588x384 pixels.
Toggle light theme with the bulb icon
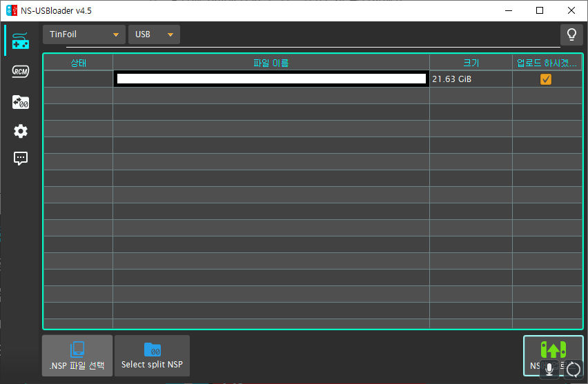point(571,34)
